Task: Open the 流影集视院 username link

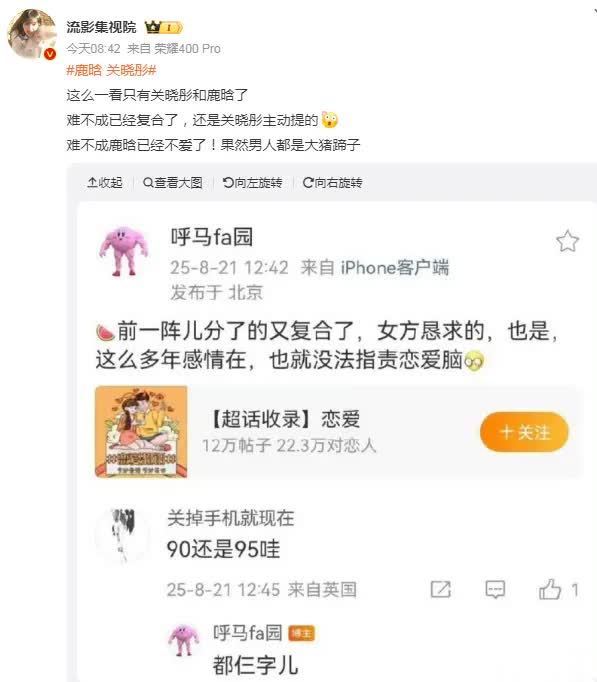Action: pos(101,27)
